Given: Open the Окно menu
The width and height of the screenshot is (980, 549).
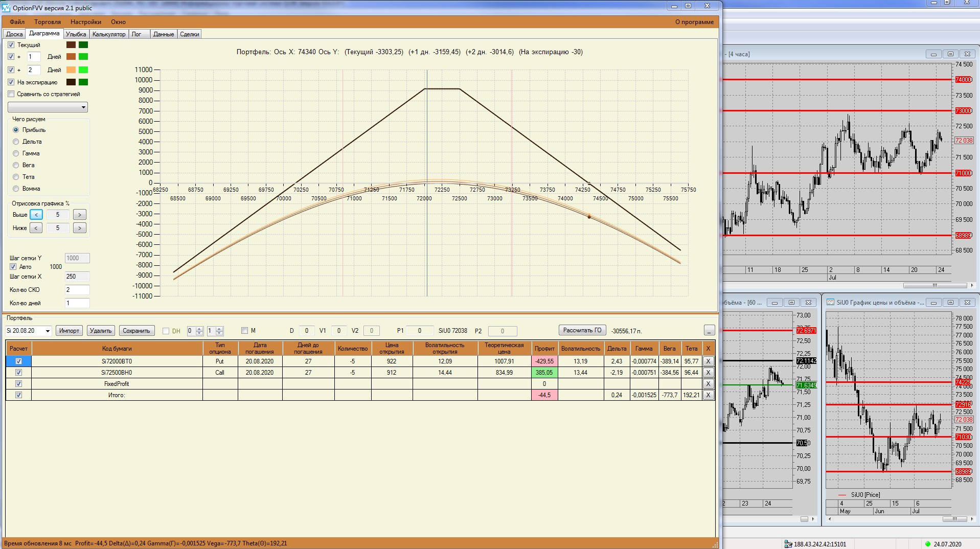Looking at the screenshot, I should [x=118, y=22].
